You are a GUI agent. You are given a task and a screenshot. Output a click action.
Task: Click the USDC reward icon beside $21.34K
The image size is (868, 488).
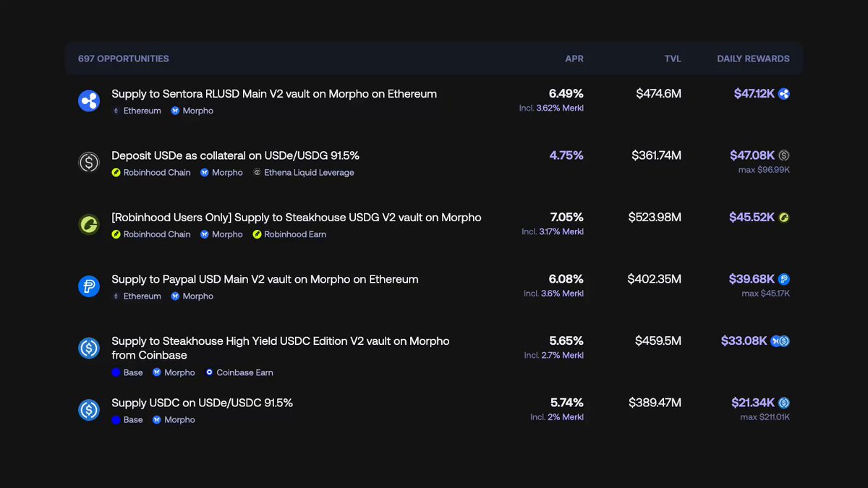pos(783,403)
